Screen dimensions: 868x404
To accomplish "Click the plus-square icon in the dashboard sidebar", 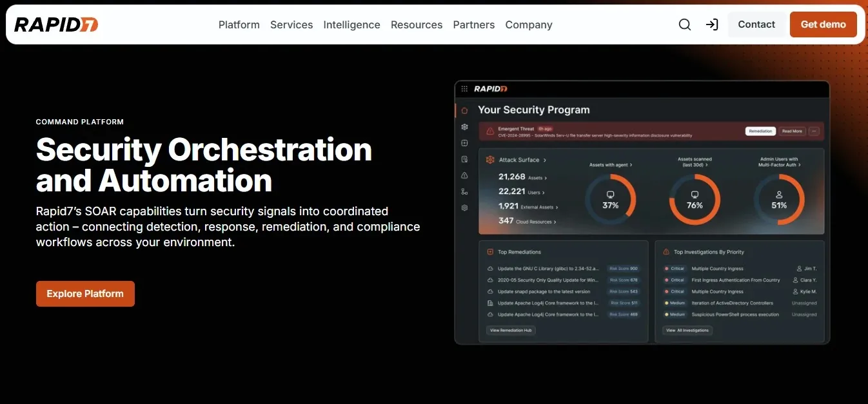I will (x=464, y=143).
